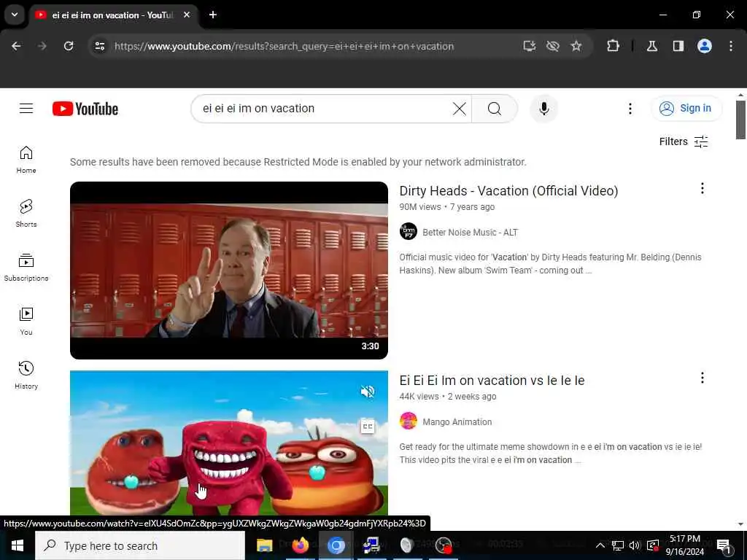Clear the search box with the X
The image size is (747, 560).
(x=460, y=109)
